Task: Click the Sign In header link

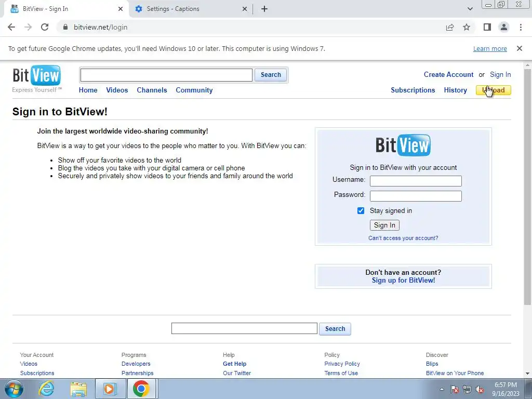Action: tap(500, 74)
